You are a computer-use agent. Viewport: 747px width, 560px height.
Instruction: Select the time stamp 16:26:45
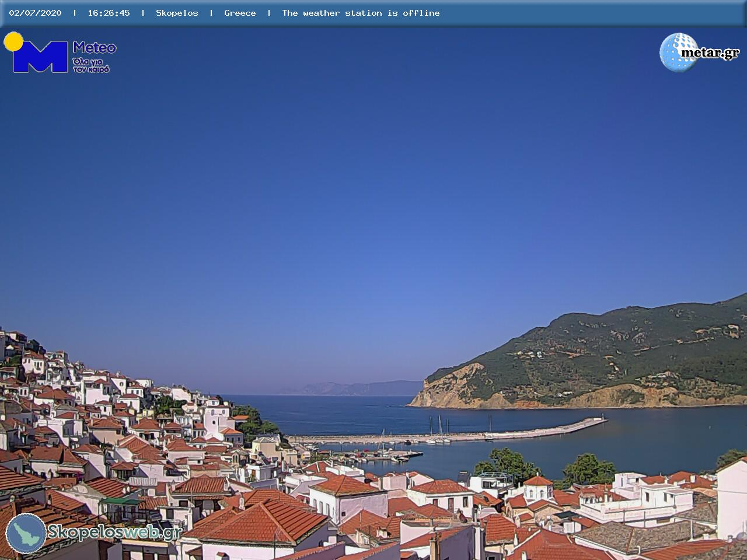109,13
